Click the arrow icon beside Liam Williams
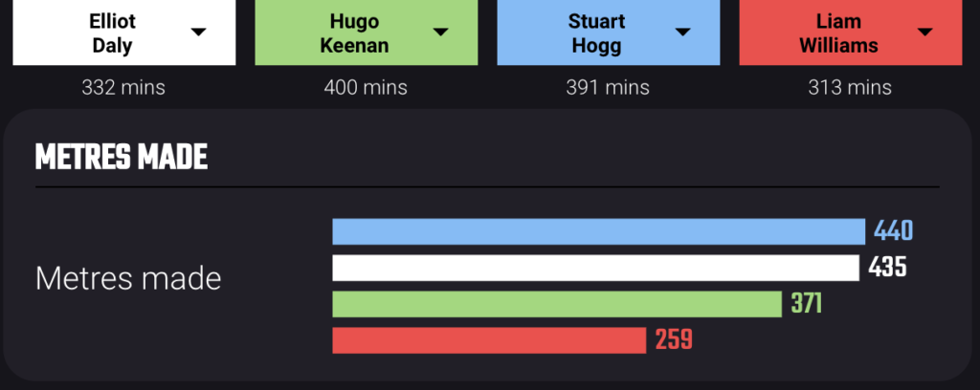Viewport: 980px width, 390px height. pyautogui.click(x=925, y=32)
